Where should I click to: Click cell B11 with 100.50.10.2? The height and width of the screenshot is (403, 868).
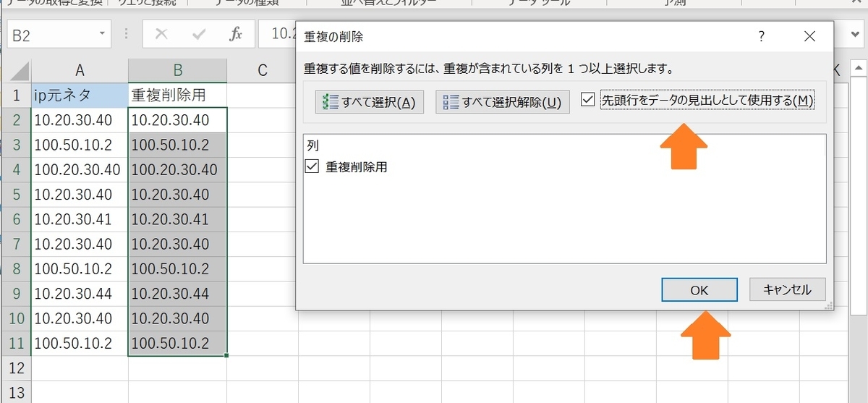pyautogui.click(x=177, y=343)
